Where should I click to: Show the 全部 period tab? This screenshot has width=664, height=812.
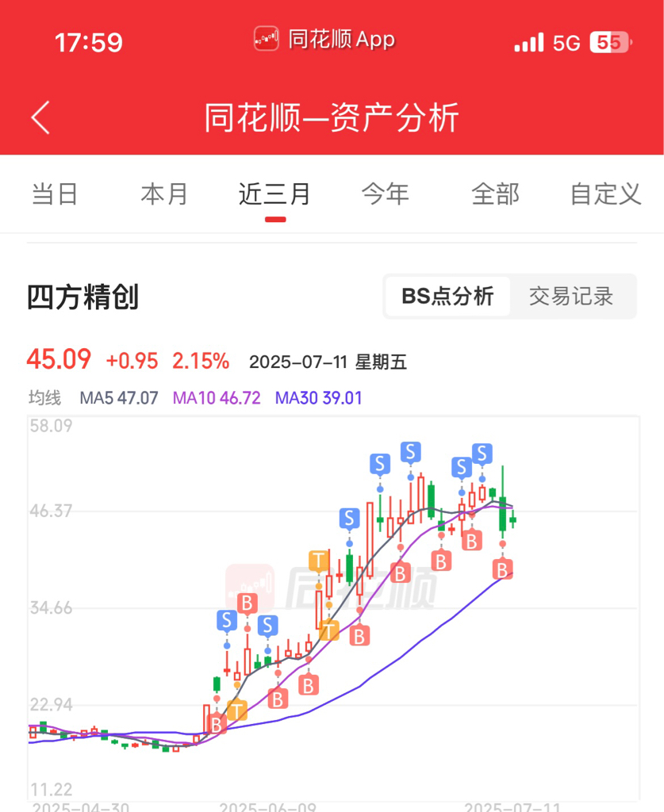[x=495, y=194]
